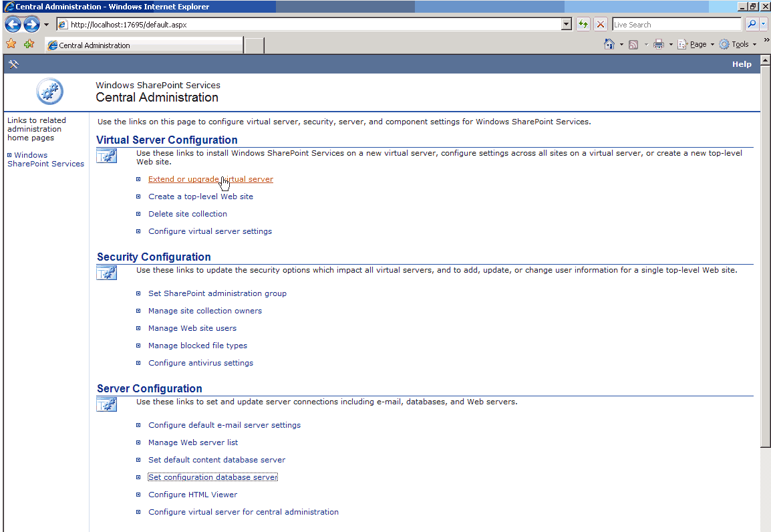Show more toolbar commands chevron
The width and height of the screenshot is (771, 532).
point(766,40)
